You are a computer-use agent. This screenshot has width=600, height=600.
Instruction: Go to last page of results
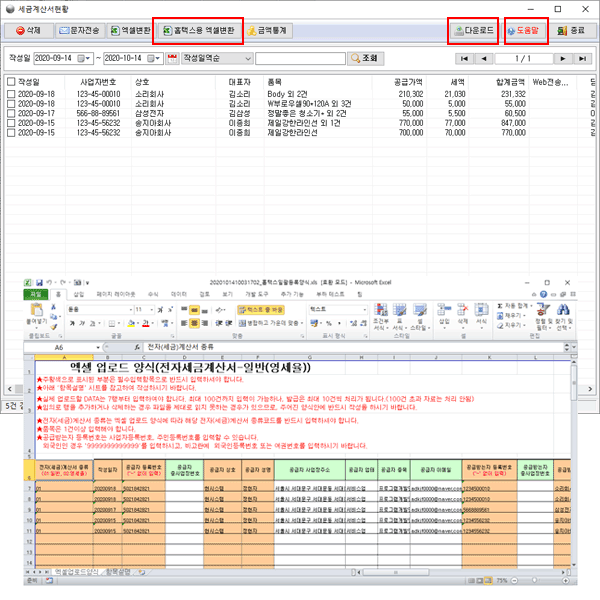click(582, 59)
